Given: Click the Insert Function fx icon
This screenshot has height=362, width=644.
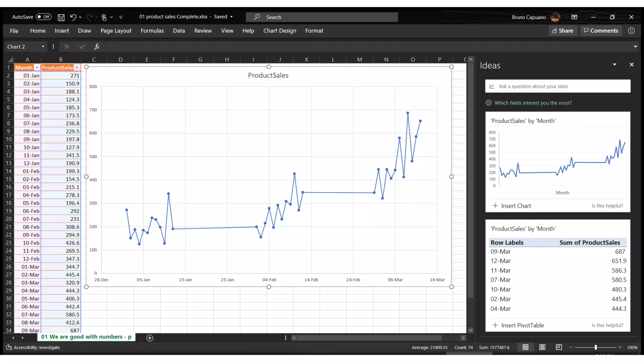Looking at the screenshot, I should 97,47.
